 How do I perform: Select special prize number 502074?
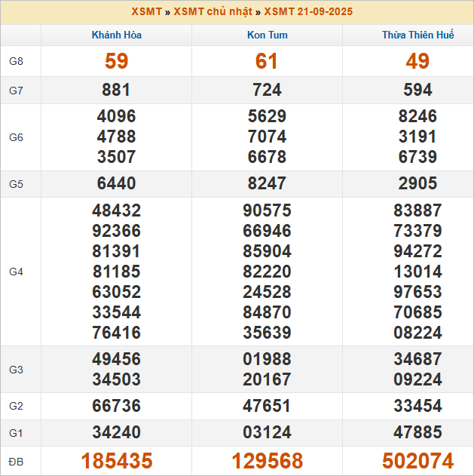click(x=417, y=461)
